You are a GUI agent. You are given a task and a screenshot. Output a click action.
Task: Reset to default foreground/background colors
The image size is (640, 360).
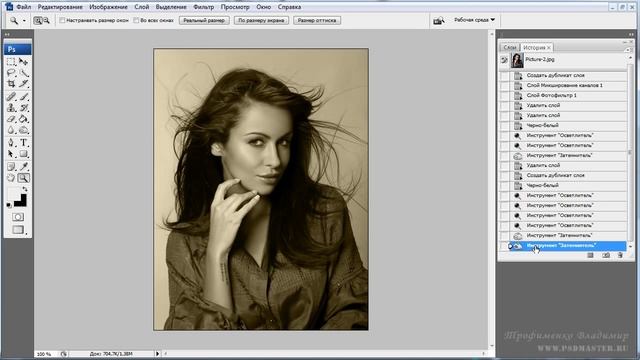click(9, 205)
